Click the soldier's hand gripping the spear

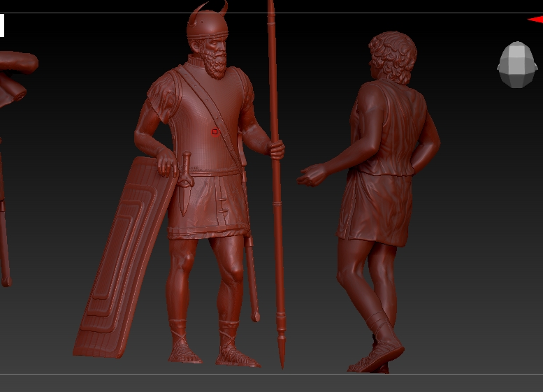(x=276, y=149)
